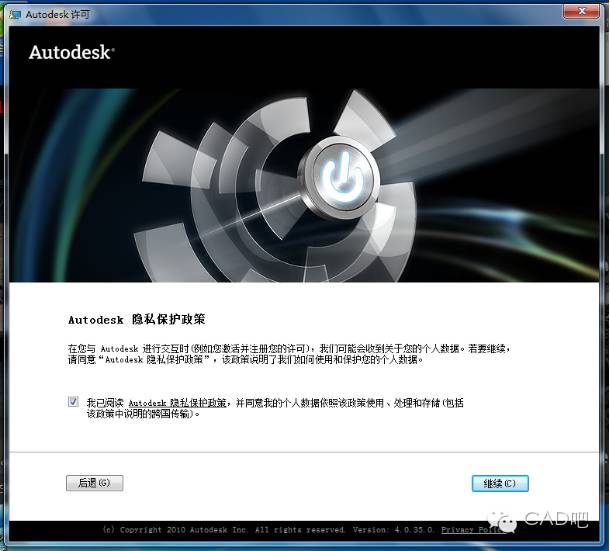Open the Privacy Policy footer link
Viewport: 610px width, 551px height.
pyautogui.click(x=473, y=530)
